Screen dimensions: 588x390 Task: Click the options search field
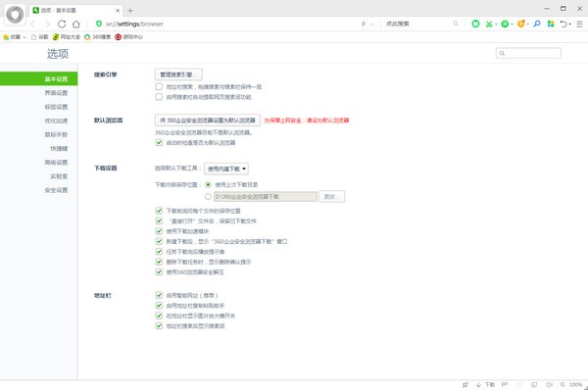pos(528,53)
